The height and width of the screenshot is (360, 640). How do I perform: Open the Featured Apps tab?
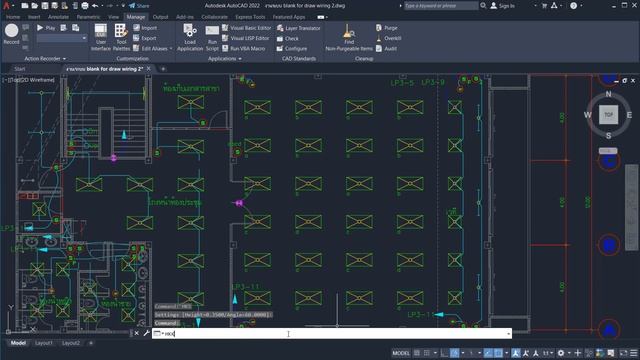pyautogui.click(x=289, y=17)
